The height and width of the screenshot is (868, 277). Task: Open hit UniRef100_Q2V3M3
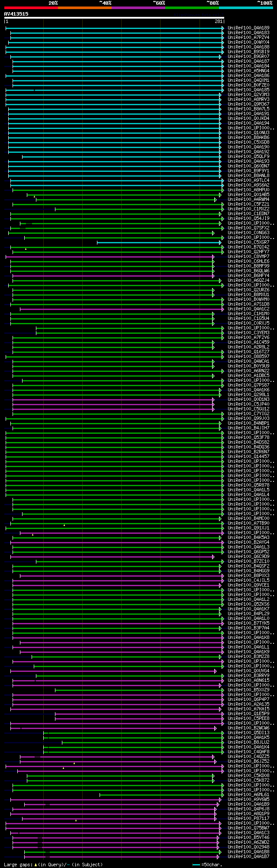tap(248, 95)
